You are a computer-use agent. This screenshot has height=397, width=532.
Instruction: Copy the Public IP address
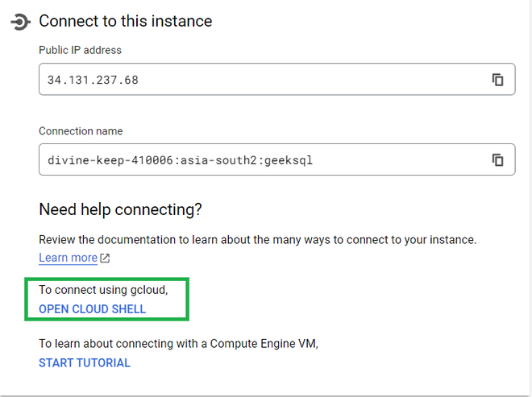(x=498, y=80)
